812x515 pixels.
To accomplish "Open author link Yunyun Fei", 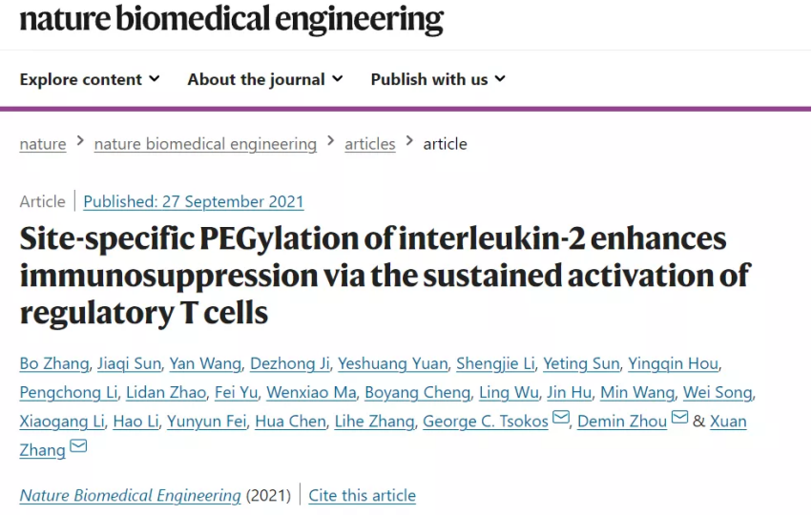I will pos(207,422).
